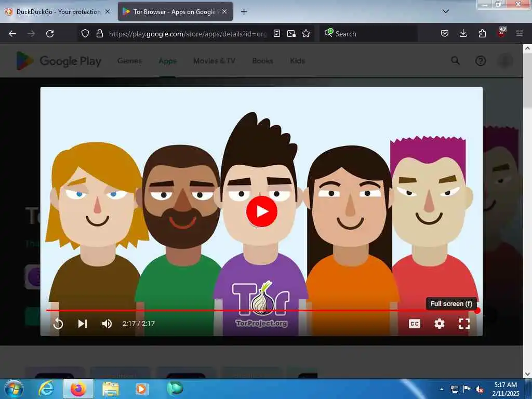The image size is (532, 399).
Task: Show hidden system tray icons
Action: (x=442, y=389)
